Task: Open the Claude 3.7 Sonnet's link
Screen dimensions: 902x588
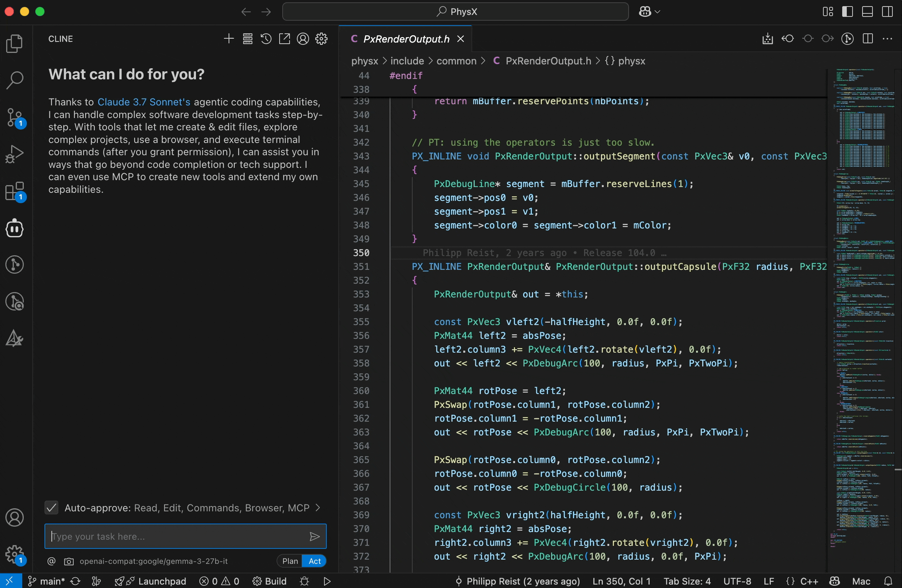Action: (144, 102)
